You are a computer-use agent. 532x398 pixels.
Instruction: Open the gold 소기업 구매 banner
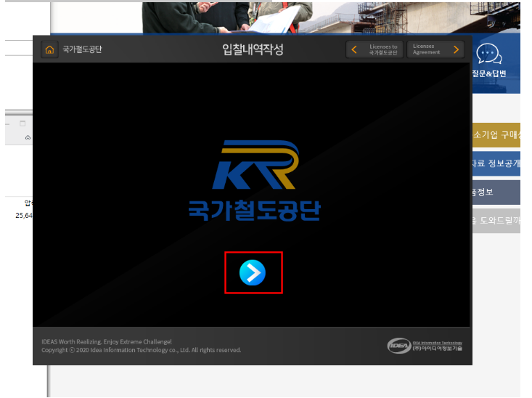point(496,135)
